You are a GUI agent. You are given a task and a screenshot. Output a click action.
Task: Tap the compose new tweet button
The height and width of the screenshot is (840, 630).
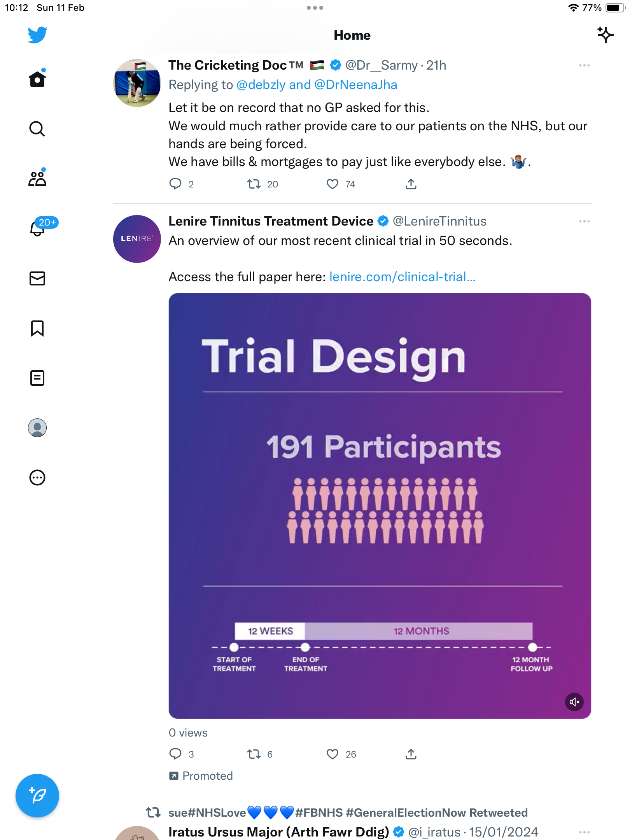click(x=37, y=796)
